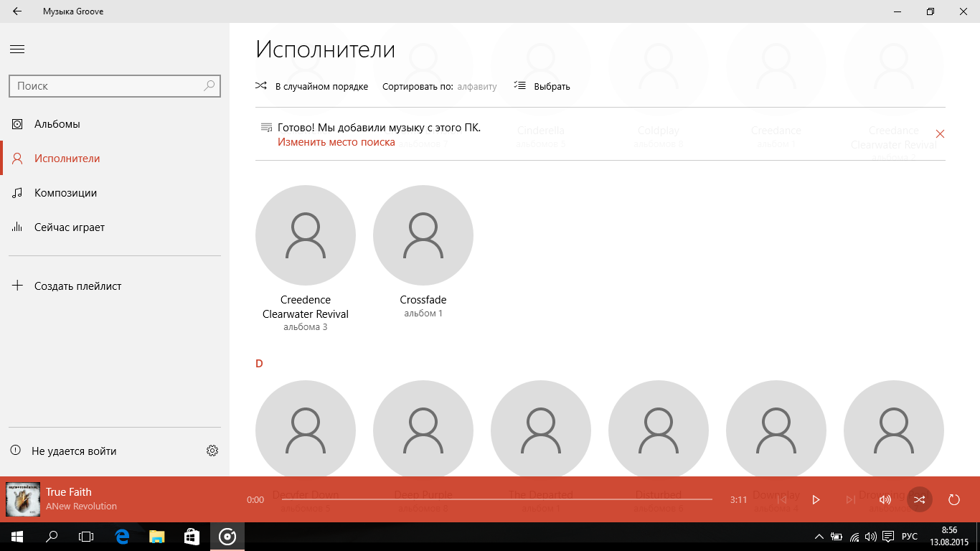
Task: Open The Departed artist tile
Action: [x=541, y=430]
